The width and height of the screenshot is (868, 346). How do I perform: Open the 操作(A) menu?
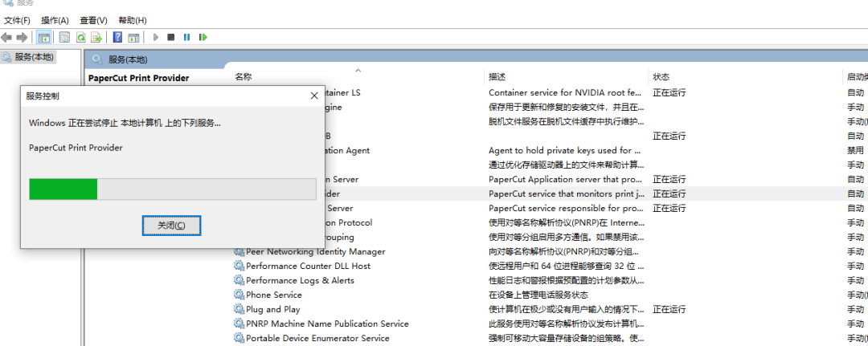(55, 20)
